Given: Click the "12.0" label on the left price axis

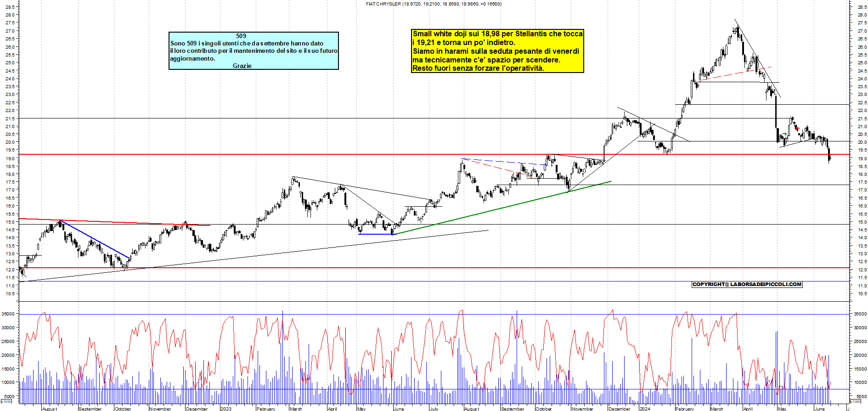Looking at the screenshot, I should tap(10, 270).
